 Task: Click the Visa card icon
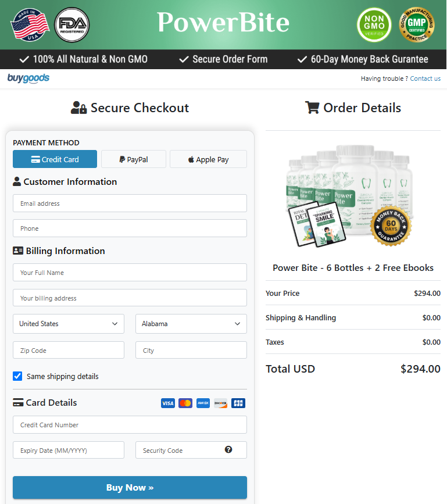tap(167, 403)
